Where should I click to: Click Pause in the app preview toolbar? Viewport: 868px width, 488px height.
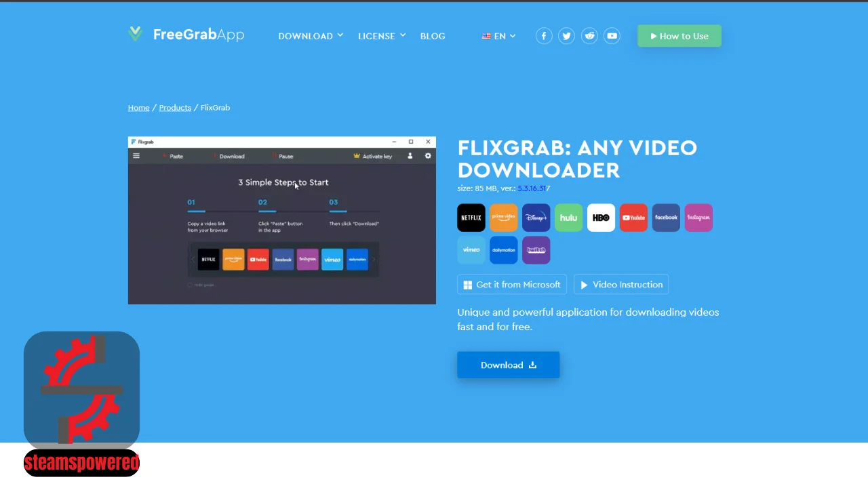pos(283,156)
